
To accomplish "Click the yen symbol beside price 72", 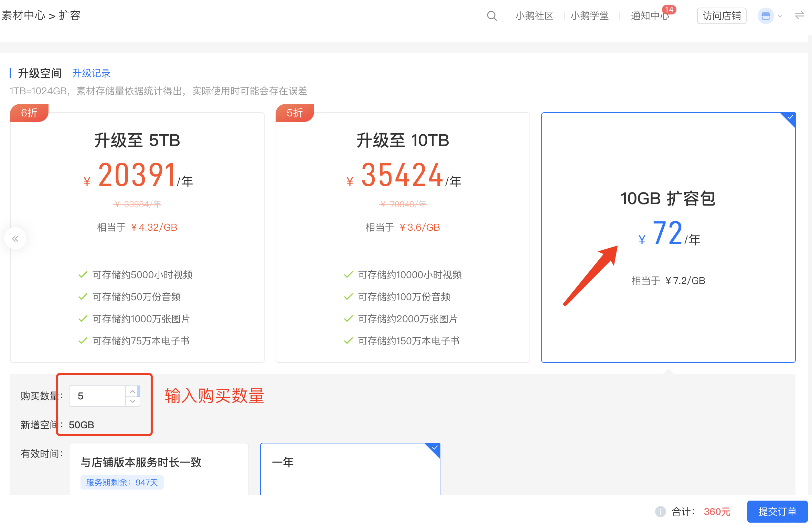I will coord(642,240).
